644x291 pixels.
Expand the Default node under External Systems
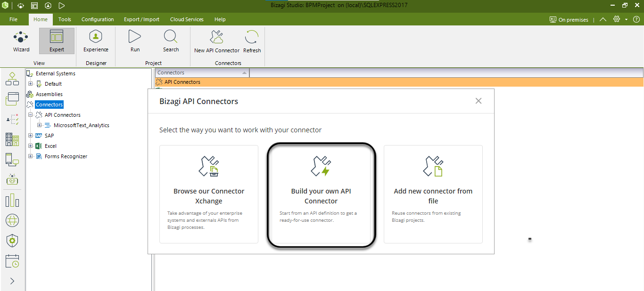point(30,84)
